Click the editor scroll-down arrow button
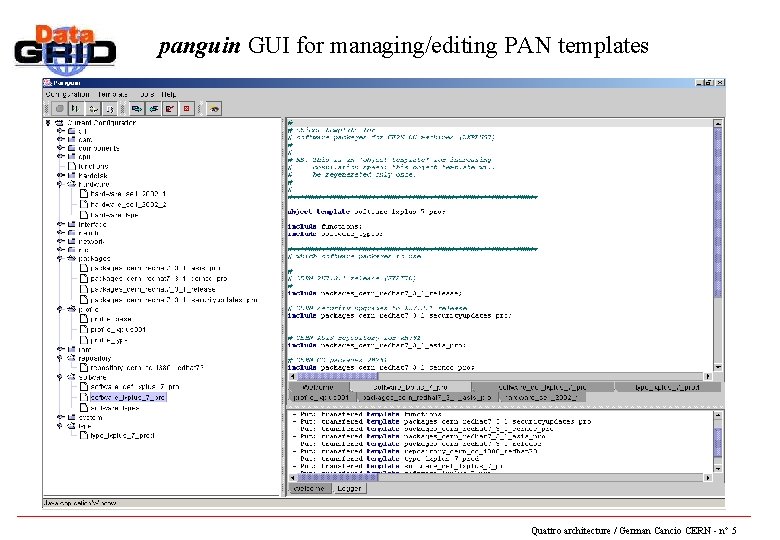The image size is (780, 540). pyautogui.click(x=718, y=367)
